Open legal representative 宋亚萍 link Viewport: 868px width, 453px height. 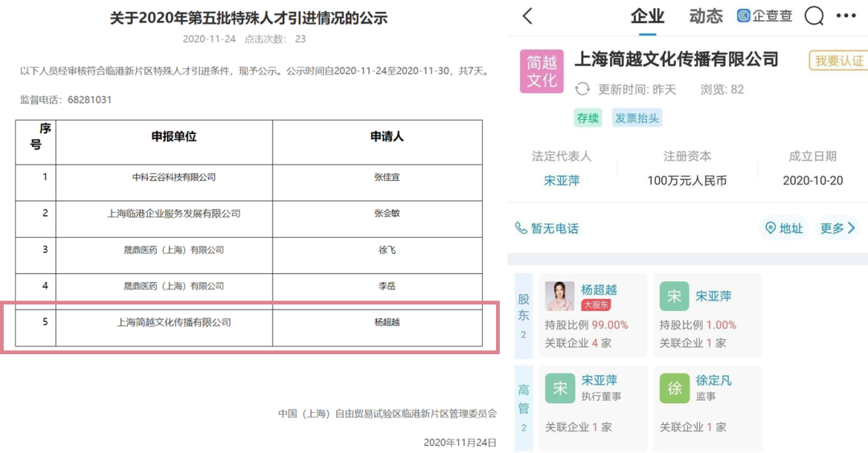[x=561, y=180]
